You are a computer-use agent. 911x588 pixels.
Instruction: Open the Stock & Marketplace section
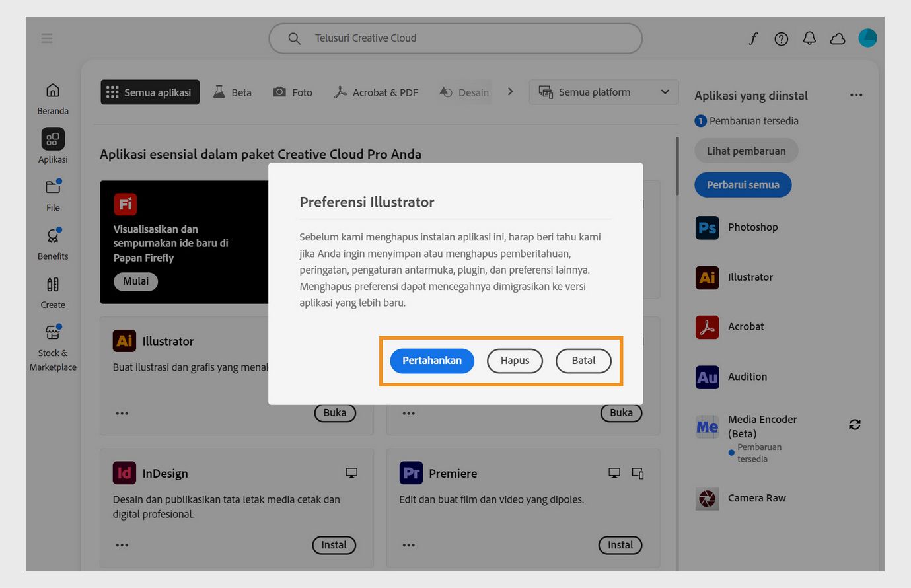click(x=52, y=344)
